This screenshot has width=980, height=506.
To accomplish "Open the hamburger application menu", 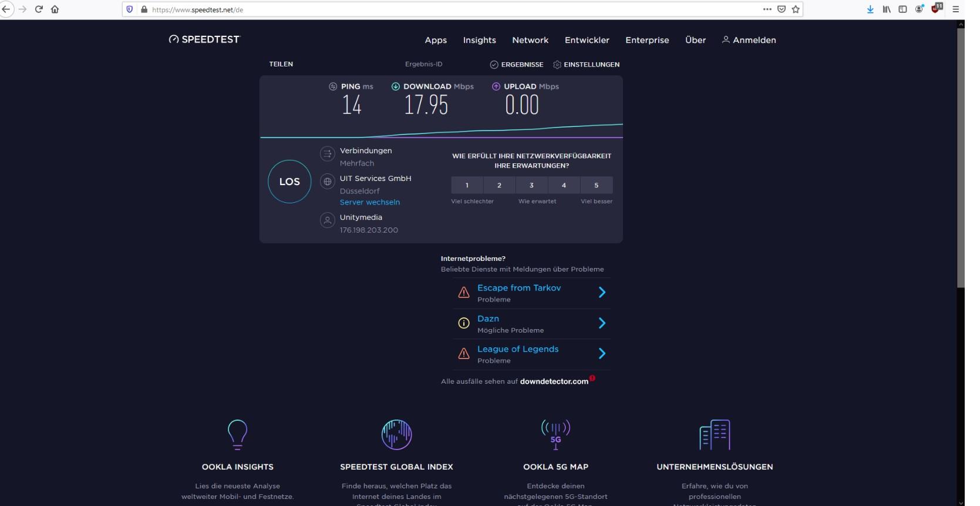I will [x=955, y=9].
